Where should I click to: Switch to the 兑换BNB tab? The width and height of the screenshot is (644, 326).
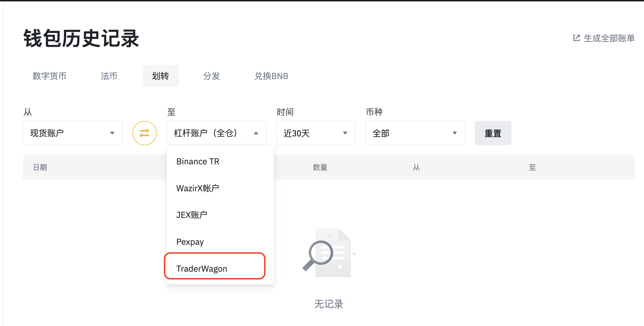coord(271,76)
